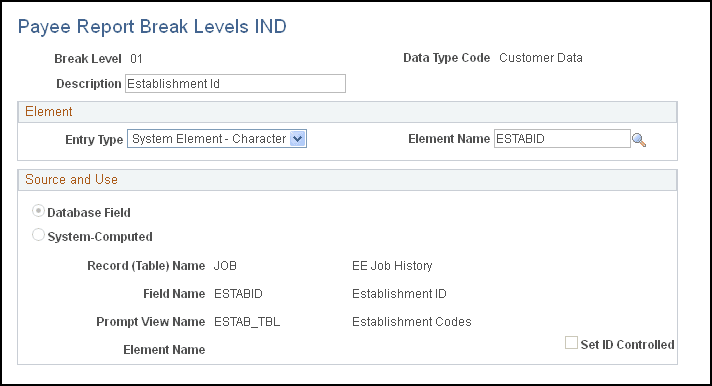Image resolution: width=712 pixels, height=386 pixels.
Task: Choose the System-Computed radio option
Action: click(39, 235)
